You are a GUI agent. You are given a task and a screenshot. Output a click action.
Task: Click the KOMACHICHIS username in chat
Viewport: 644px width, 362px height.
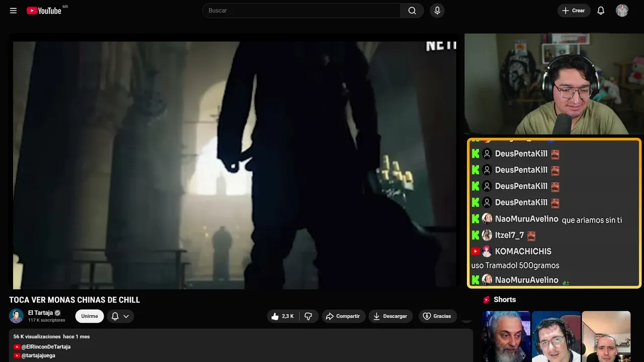[523, 251]
